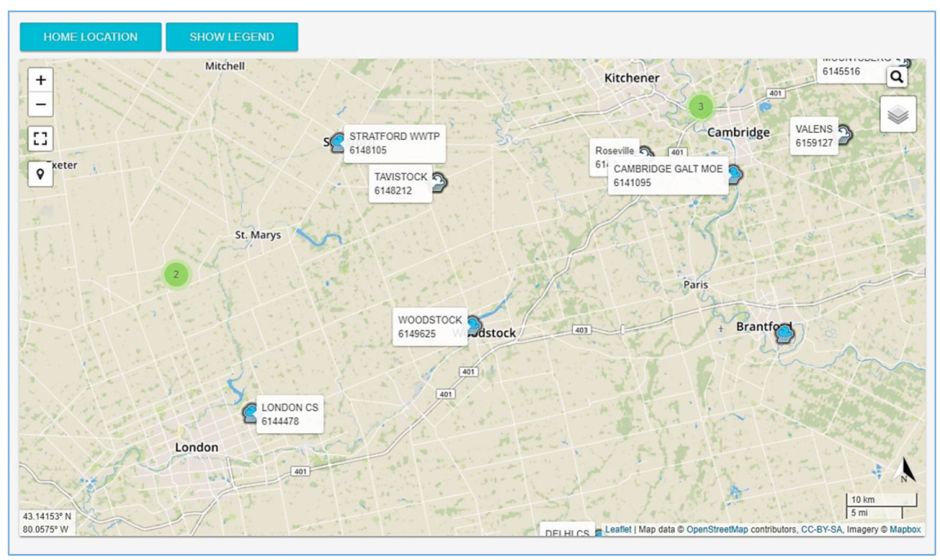Image resolution: width=940 pixels, height=560 pixels.
Task: Select the London CS station icon
Action: [x=250, y=414]
